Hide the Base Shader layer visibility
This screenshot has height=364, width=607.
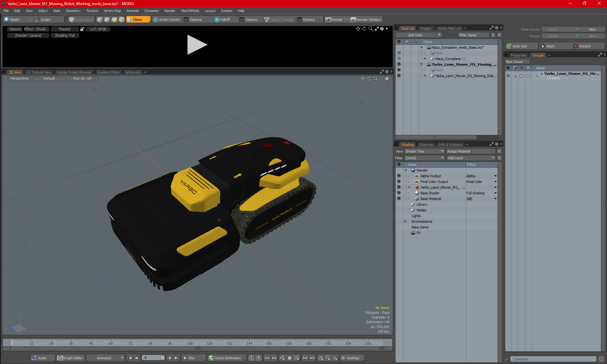pos(399,193)
